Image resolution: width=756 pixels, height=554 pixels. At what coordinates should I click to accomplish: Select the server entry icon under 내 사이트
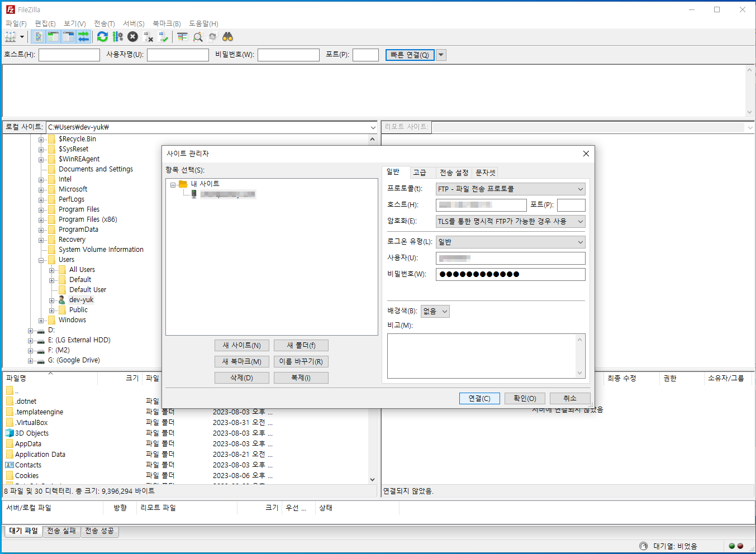point(194,194)
